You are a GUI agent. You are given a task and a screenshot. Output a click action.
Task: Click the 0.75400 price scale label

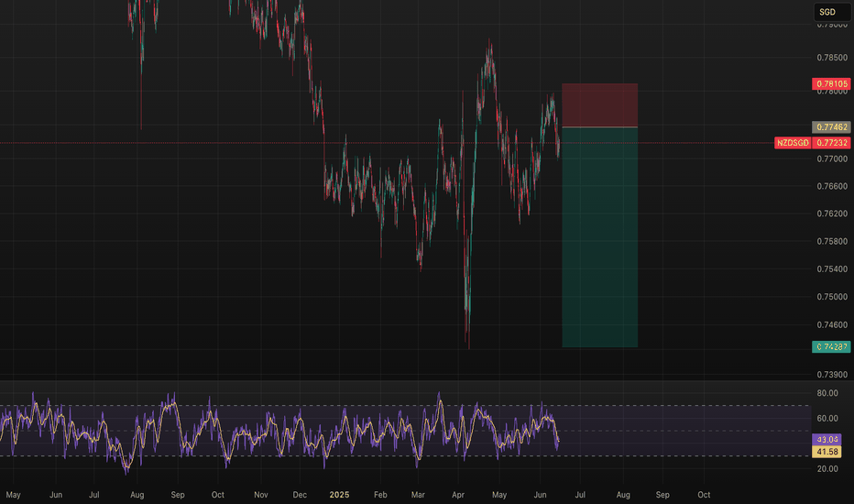click(832, 269)
